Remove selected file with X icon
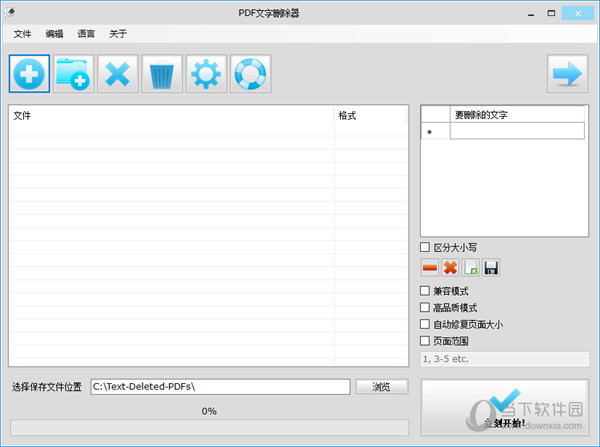 click(x=118, y=73)
